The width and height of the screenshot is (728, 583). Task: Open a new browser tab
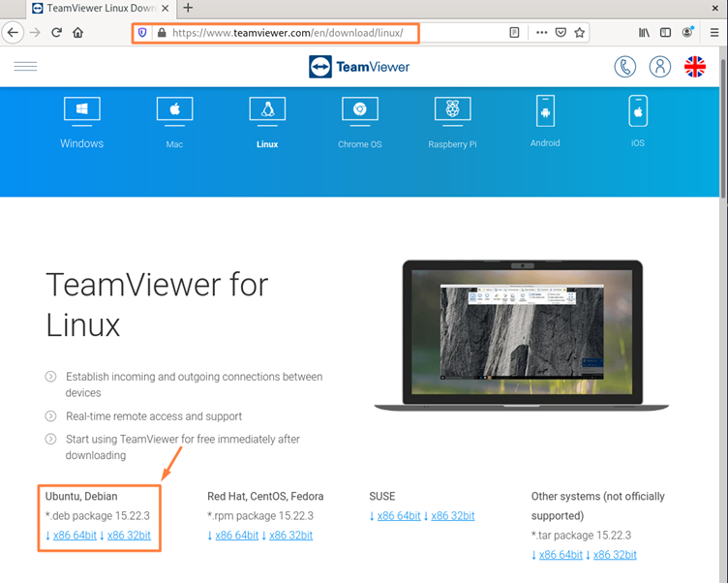(188, 8)
